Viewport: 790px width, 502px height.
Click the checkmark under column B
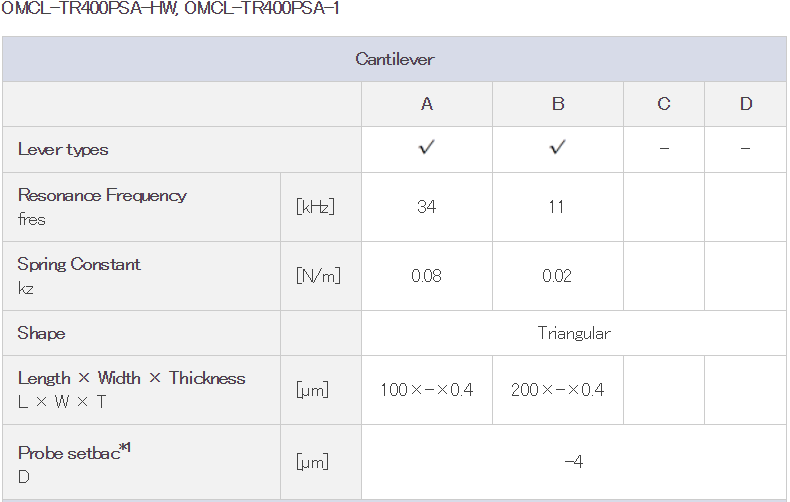point(557,147)
